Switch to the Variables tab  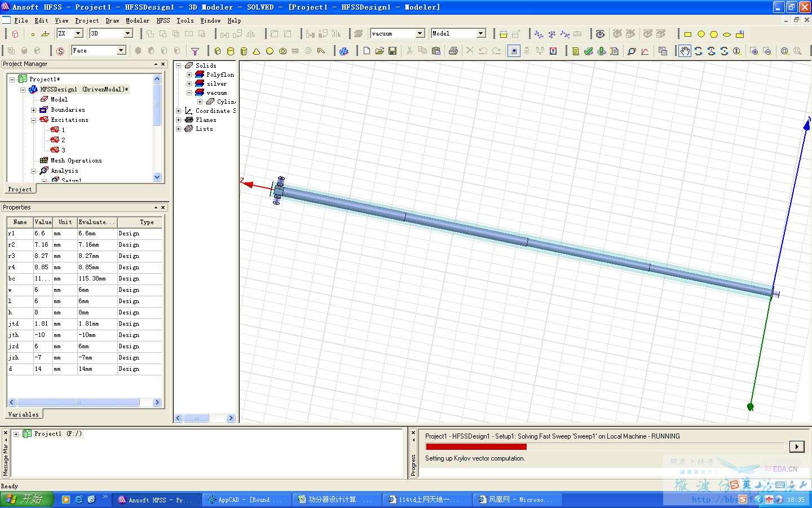pos(24,414)
